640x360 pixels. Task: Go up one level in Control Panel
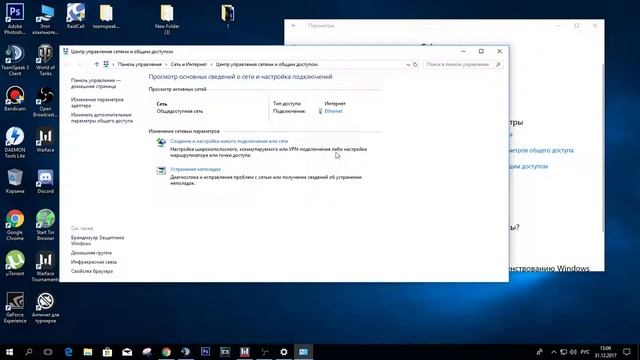96,64
